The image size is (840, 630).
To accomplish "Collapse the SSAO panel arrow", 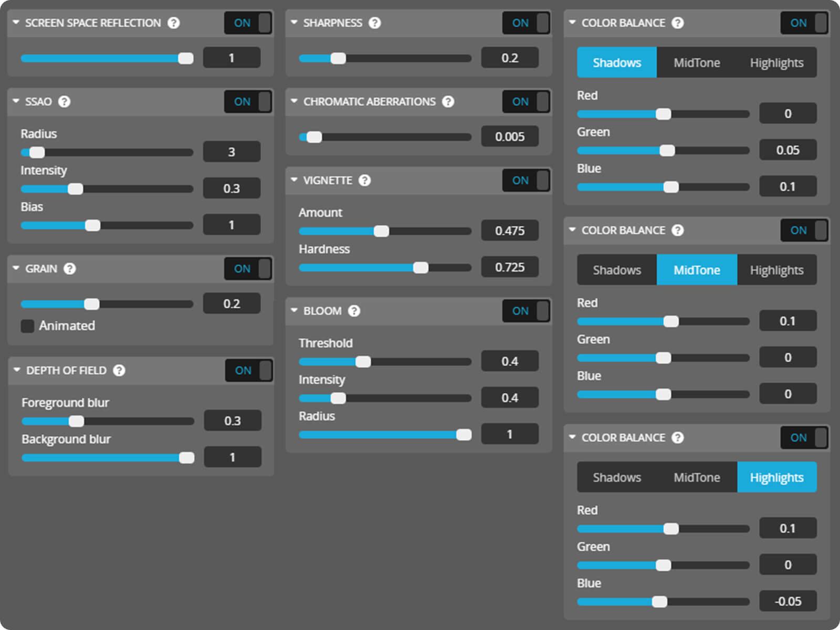I will click(16, 101).
